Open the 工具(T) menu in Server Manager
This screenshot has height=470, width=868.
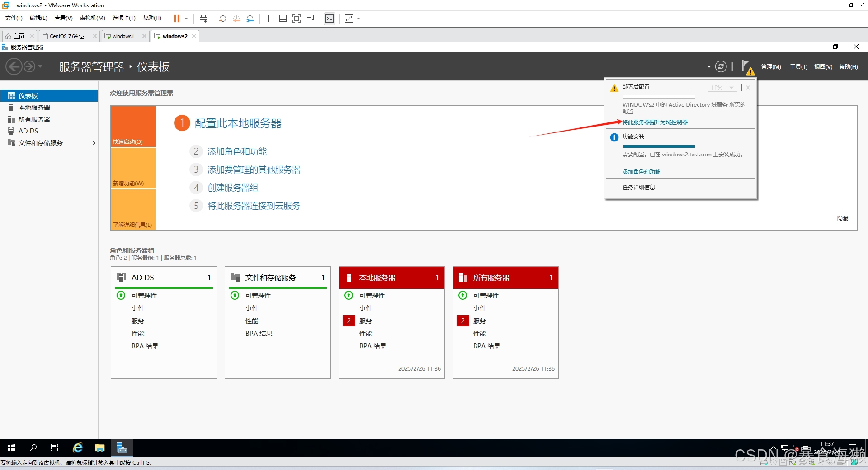tap(798, 67)
